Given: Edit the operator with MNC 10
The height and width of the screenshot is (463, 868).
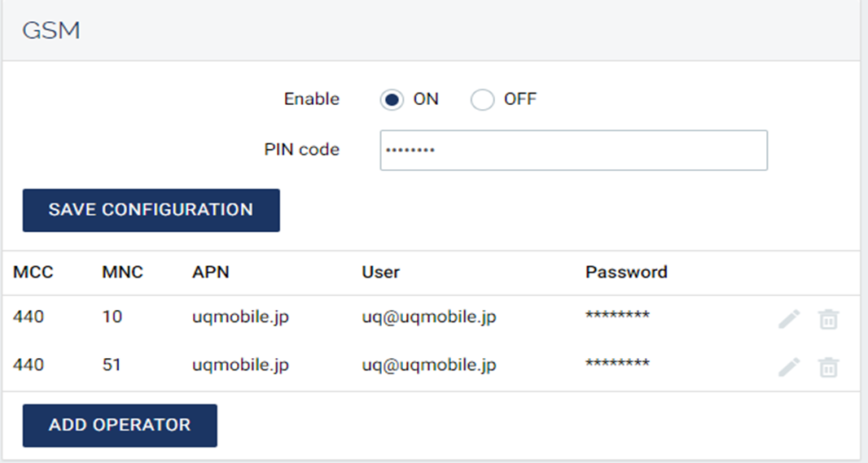Looking at the screenshot, I should [788, 320].
